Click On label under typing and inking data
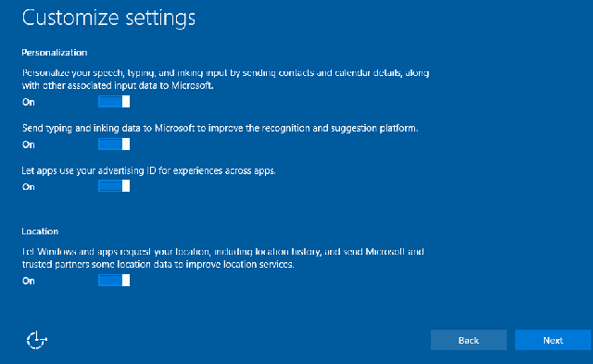 (x=29, y=144)
